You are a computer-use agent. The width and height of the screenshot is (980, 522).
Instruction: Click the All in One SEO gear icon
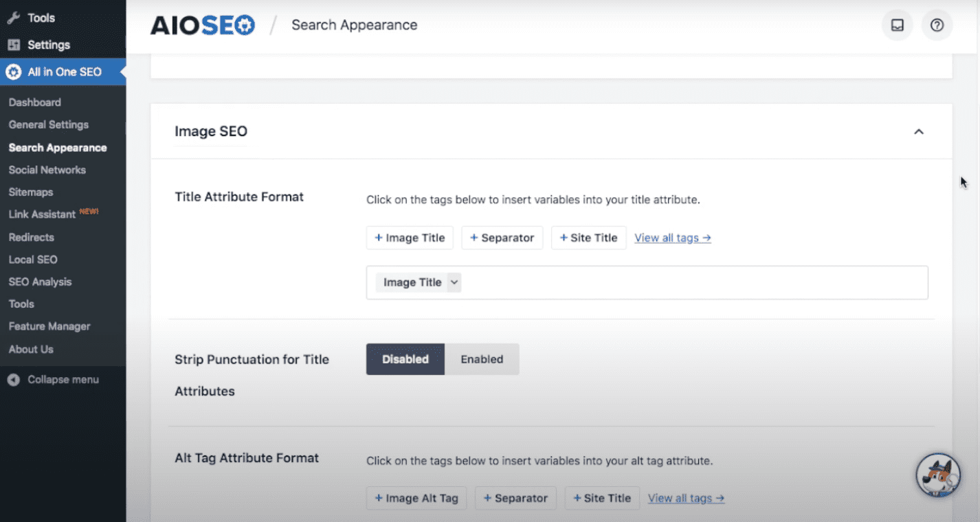pos(12,71)
